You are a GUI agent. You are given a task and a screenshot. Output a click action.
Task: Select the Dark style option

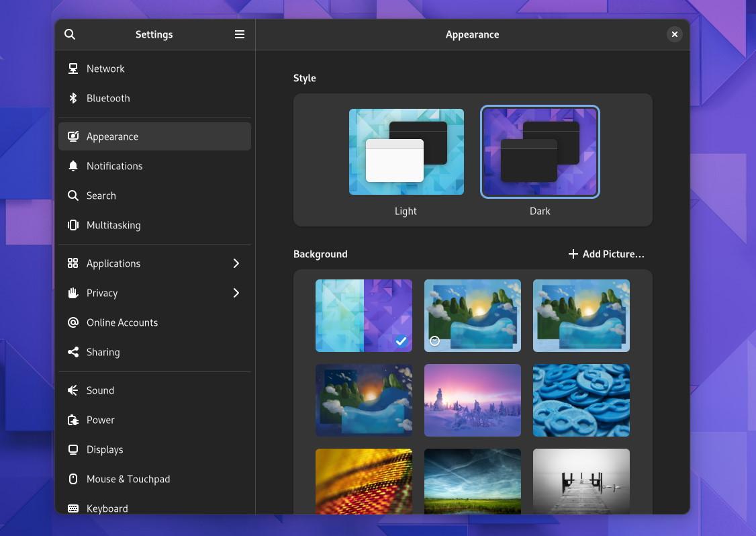pos(540,151)
